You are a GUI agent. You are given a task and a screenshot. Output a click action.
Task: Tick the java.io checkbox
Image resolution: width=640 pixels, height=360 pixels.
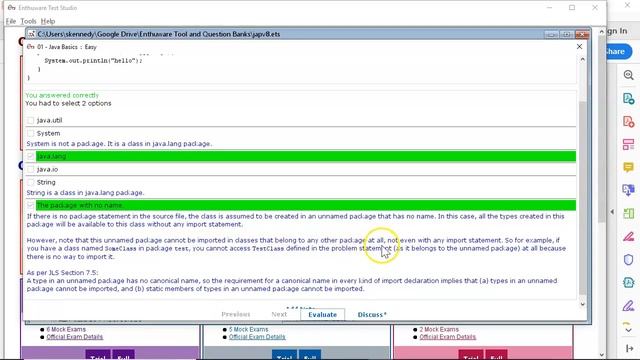tap(30, 169)
